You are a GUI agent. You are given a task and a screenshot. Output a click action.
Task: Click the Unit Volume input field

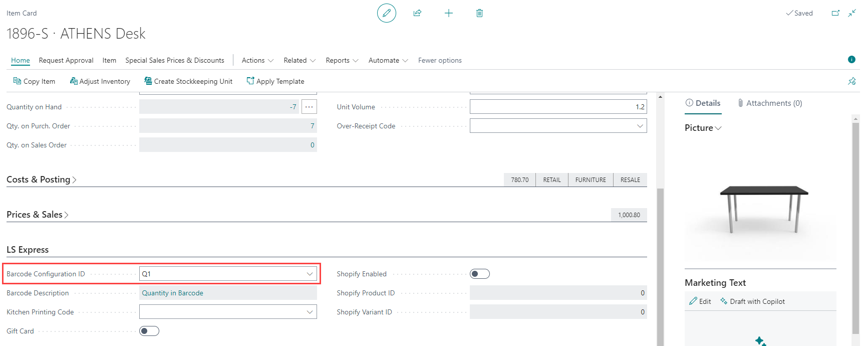coord(557,107)
